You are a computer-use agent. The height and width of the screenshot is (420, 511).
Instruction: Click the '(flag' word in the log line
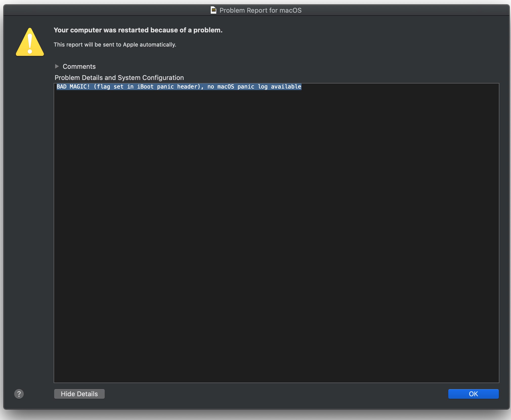102,87
